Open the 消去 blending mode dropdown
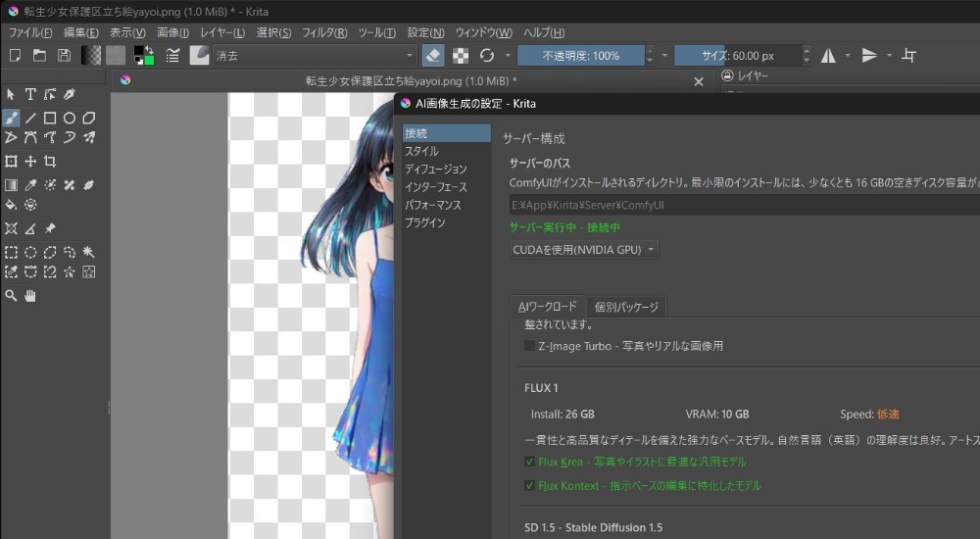This screenshot has height=539, width=980. (315, 56)
